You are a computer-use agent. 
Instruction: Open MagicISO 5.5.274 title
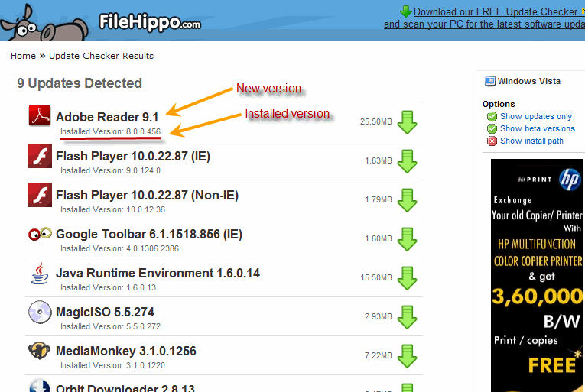pos(106,313)
